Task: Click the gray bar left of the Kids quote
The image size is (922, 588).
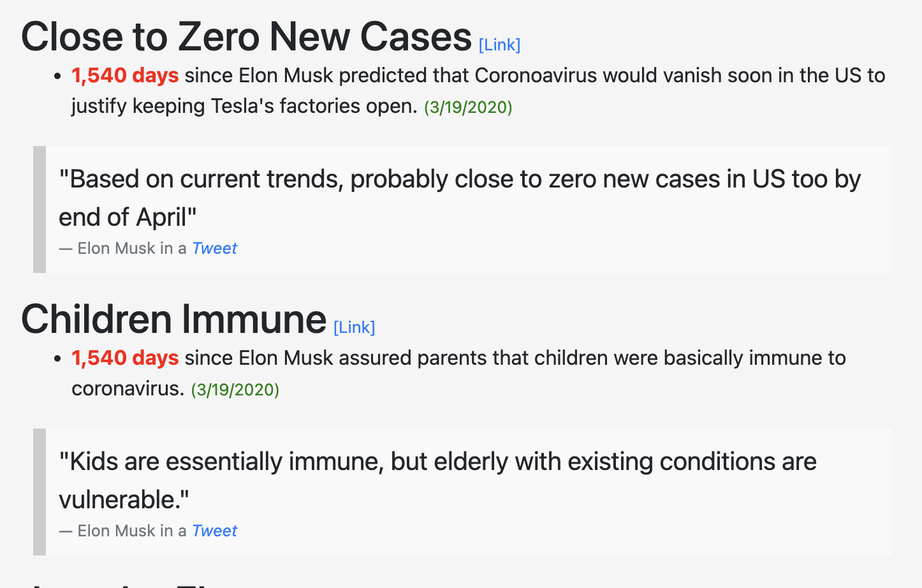Action: (x=40, y=492)
